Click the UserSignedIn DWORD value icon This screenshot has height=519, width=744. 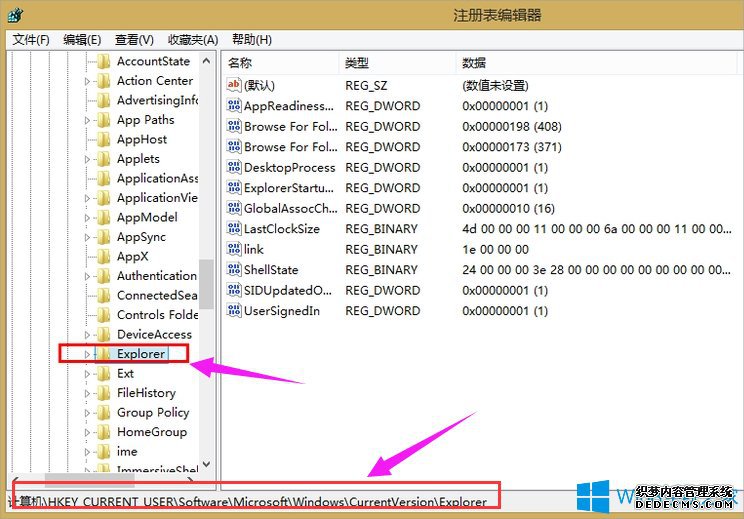(234, 311)
